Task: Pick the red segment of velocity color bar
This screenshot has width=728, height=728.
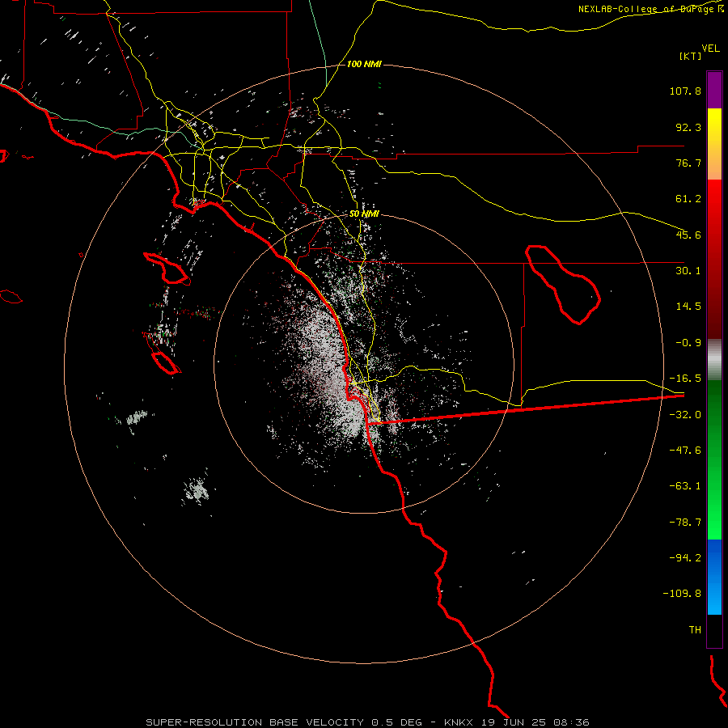Action: click(714, 259)
